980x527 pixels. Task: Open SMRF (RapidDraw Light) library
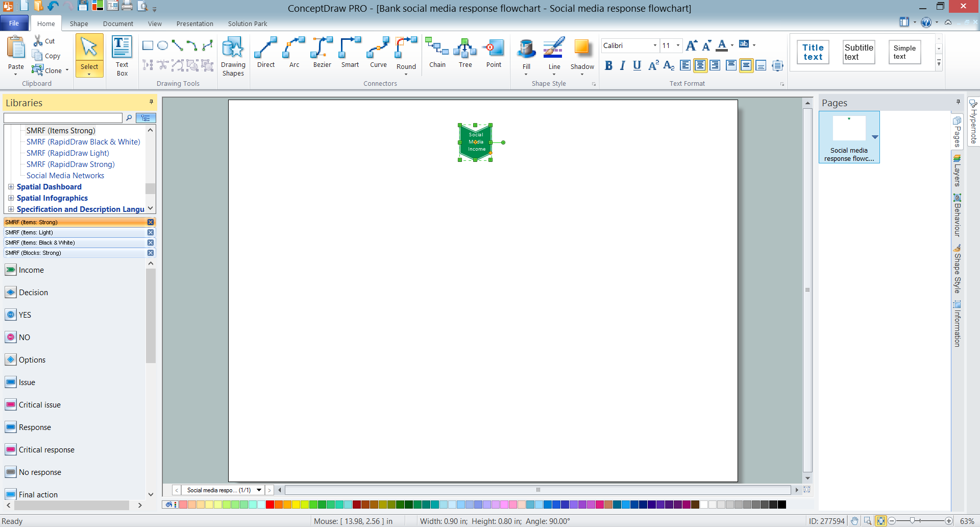coord(68,153)
